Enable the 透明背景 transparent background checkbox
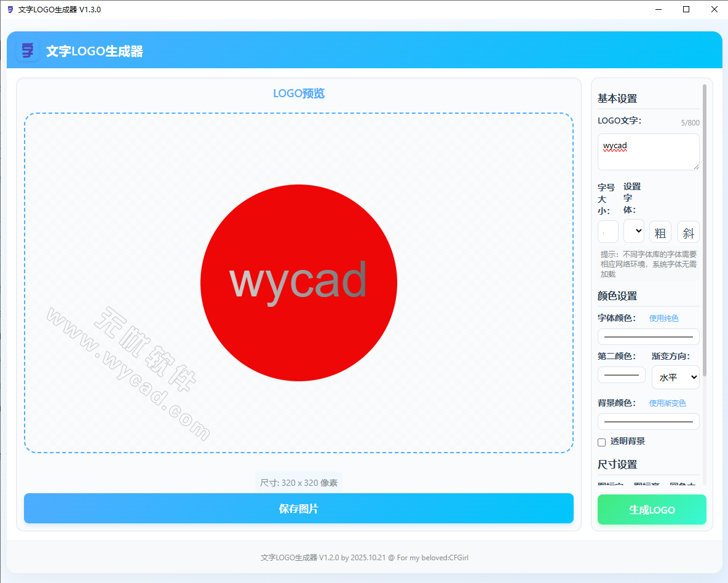The height and width of the screenshot is (583, 728). [601, 442]
